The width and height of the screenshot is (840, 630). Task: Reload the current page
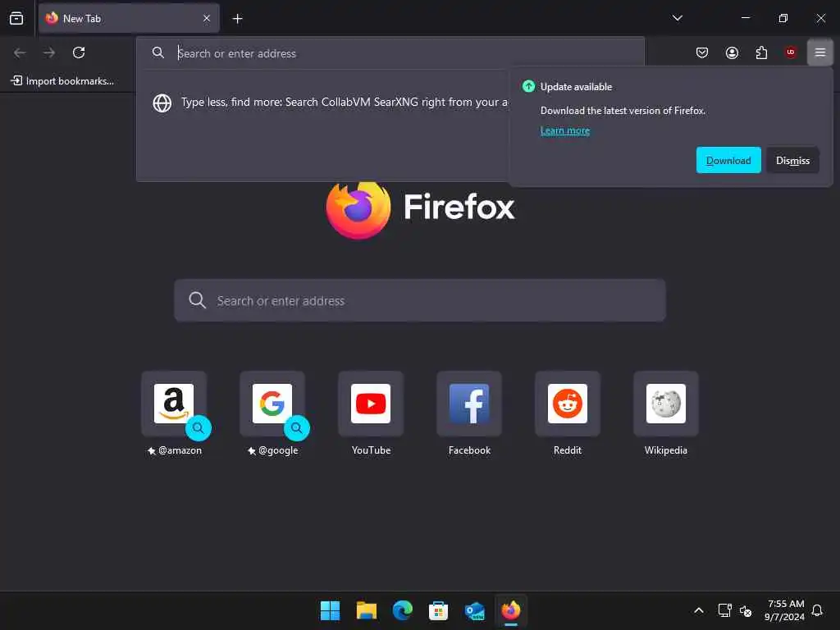[79, 52]
